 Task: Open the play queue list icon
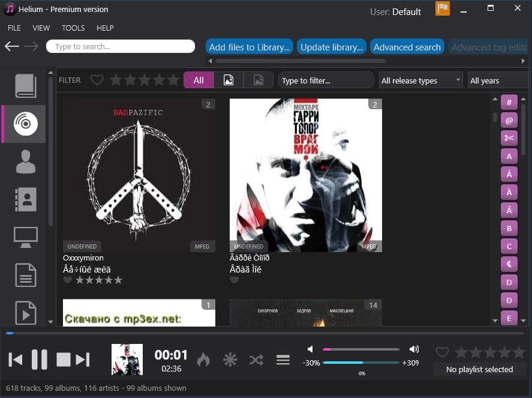pyautogui.click(x=283, y=360)
